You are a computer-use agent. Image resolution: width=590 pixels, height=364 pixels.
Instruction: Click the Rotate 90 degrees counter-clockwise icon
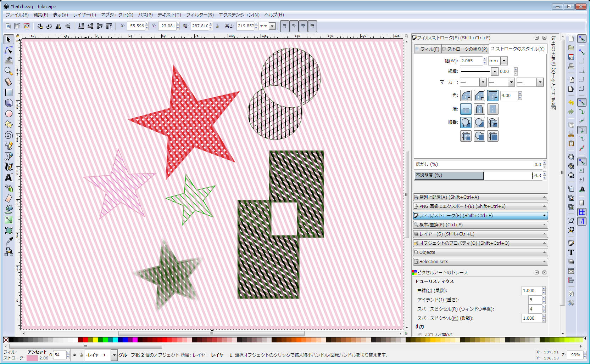40,26
